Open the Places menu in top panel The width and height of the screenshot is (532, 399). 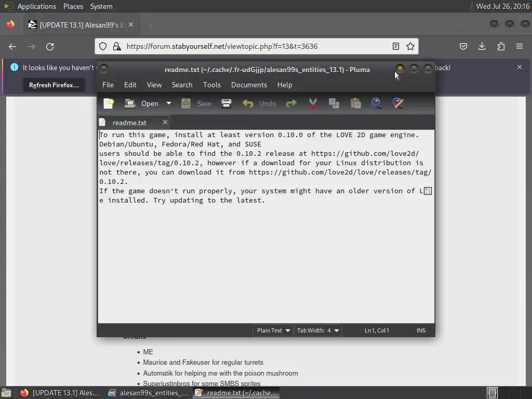click(x=73, y=6)
